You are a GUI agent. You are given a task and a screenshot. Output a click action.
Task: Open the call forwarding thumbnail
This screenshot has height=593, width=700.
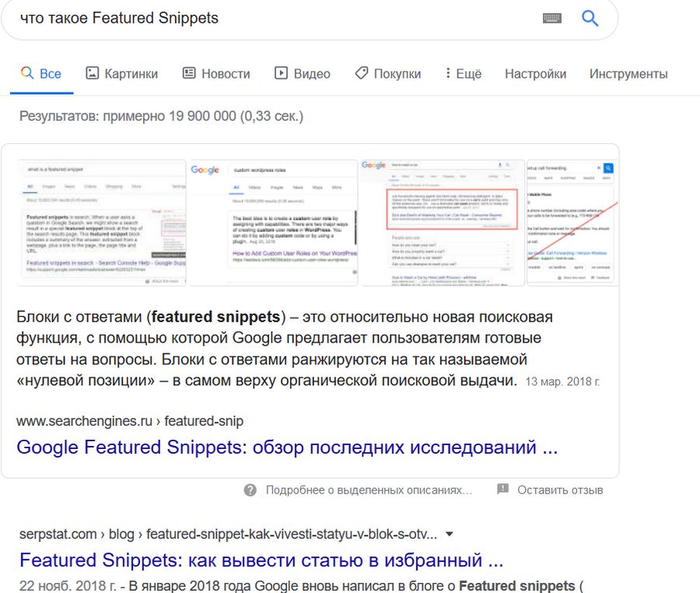572,223
